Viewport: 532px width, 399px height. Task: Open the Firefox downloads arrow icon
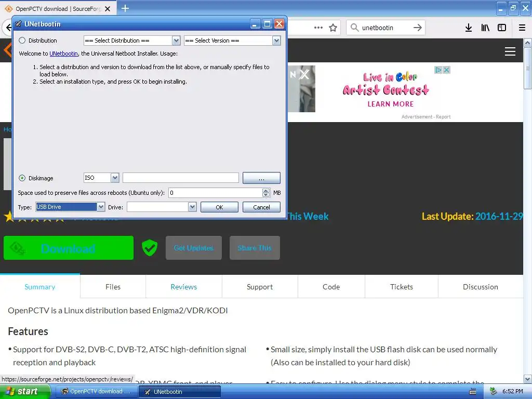tap(469, 28)
